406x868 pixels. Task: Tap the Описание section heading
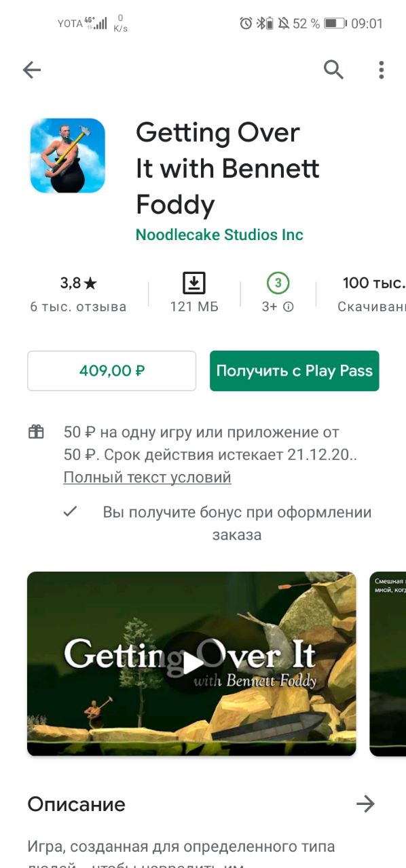(x=76, y=804)
